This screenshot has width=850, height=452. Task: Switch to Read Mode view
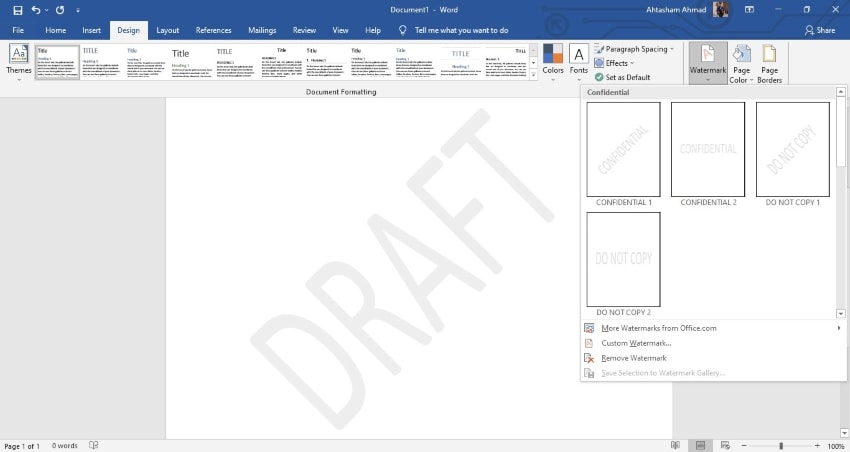point(675,445)
